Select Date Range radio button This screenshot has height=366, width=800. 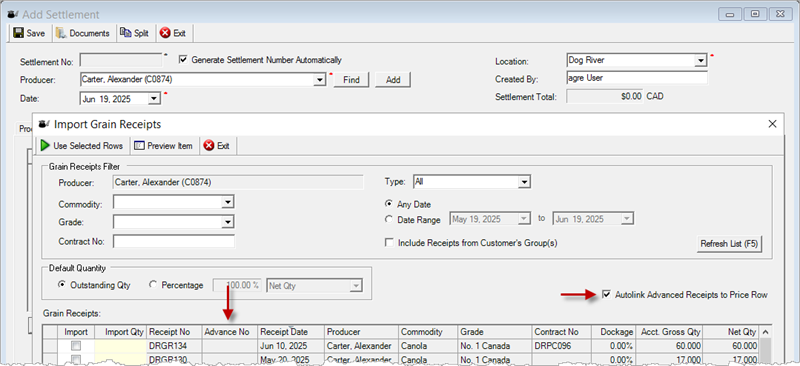click(x=389, y=219)
